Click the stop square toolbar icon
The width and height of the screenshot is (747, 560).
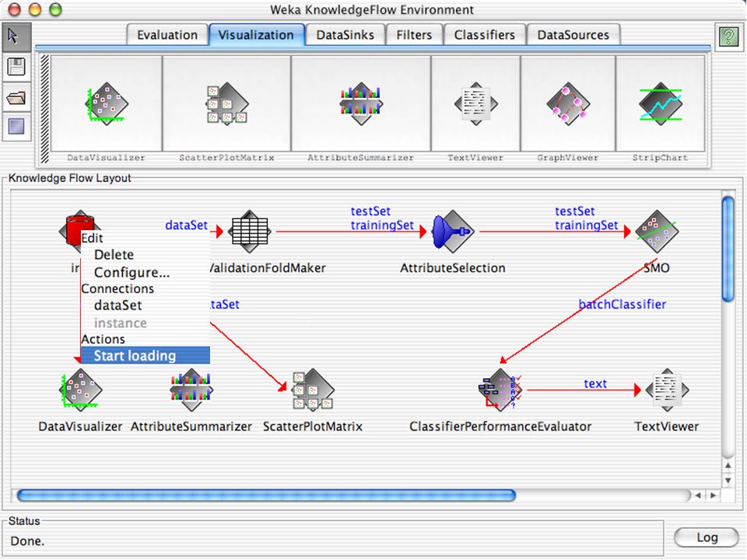pos(16,127)
